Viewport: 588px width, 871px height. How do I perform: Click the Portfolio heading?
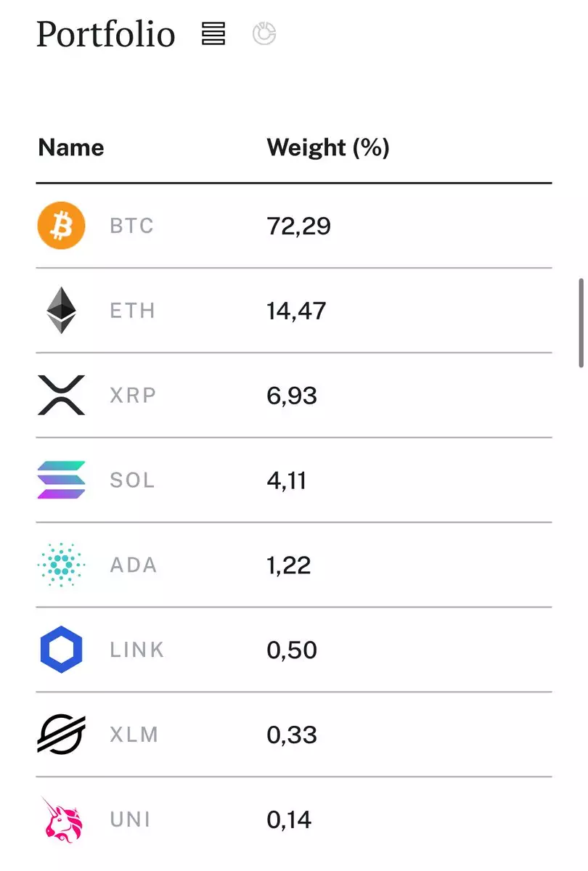tap(106, 34)
